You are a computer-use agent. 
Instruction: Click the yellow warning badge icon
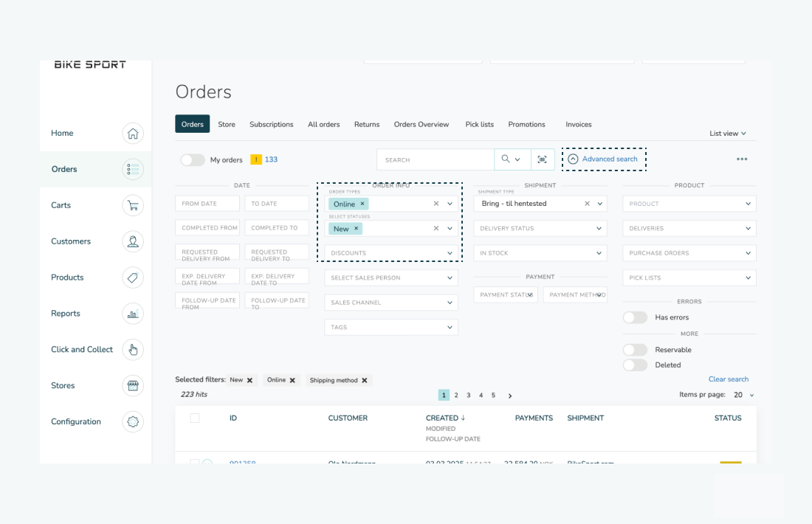tap(256, 159)
